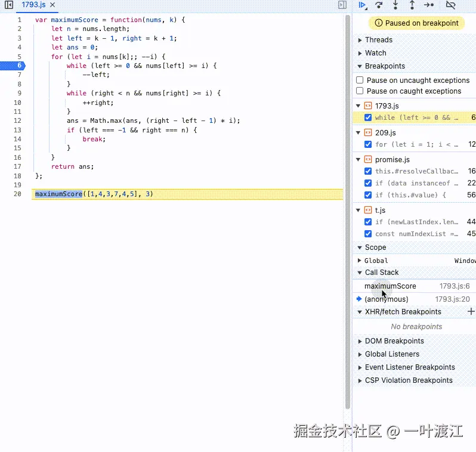Click the promise.js file icon
476x452 pixels.
368,159
